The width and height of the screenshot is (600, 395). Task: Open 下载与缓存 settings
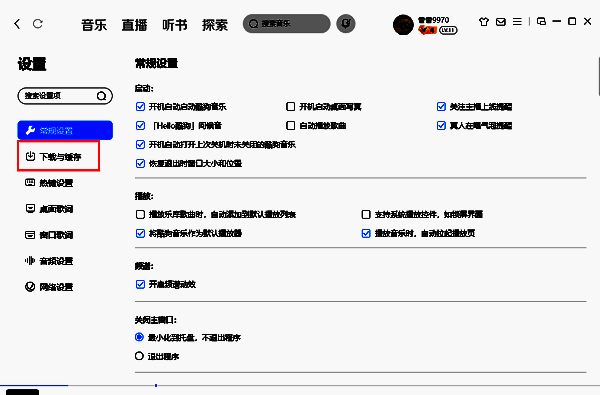pos(59,156)
